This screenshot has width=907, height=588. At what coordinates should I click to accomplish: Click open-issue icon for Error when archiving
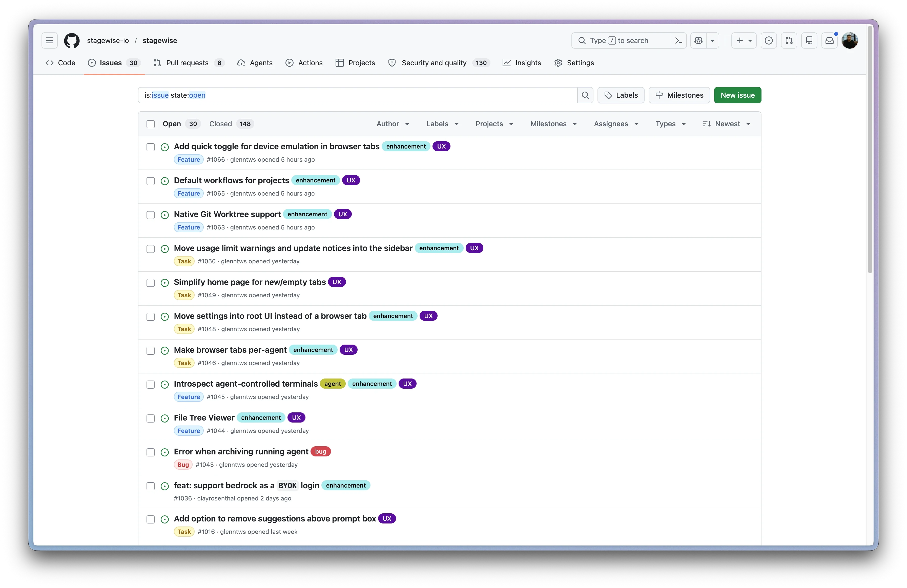click(165, 452)
